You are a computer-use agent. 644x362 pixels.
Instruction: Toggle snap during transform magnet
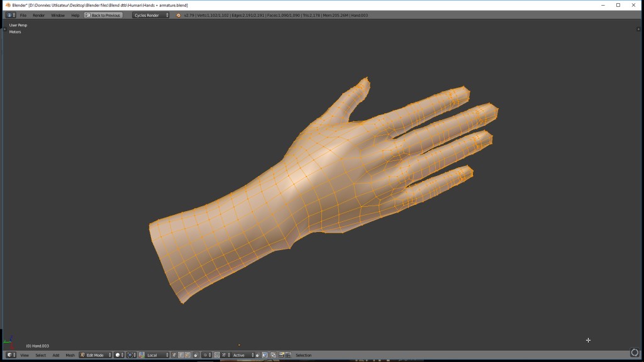click(x=217, y=355)
